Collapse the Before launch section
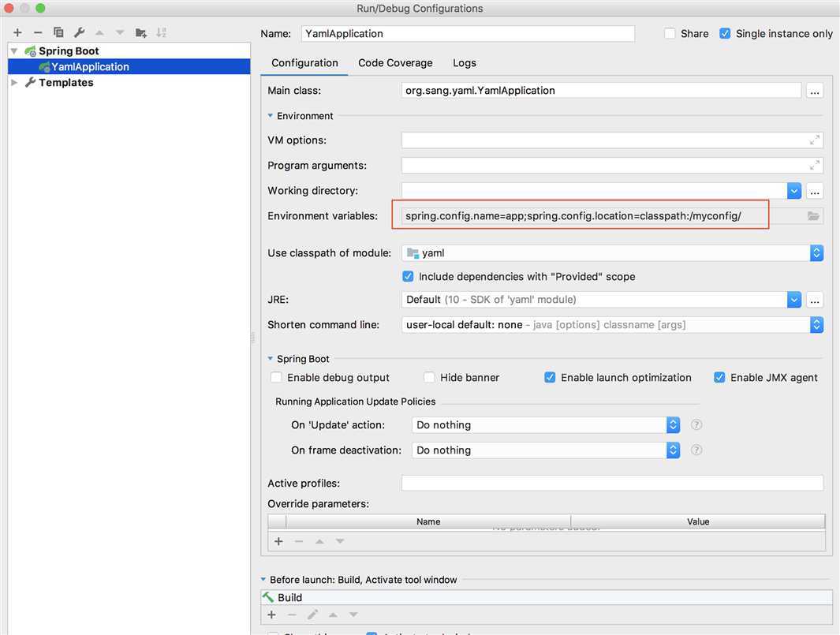The width and height of the screenshot is (840, 635). [x=263, y=579]
